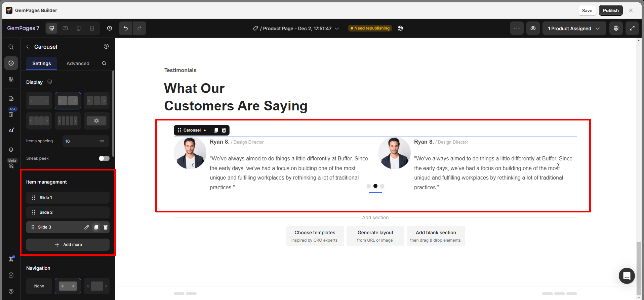Image resolution: width=644 pixels, height=300 pixels.
Task: Open version history clock icon
Action: (x=110, y=28)
